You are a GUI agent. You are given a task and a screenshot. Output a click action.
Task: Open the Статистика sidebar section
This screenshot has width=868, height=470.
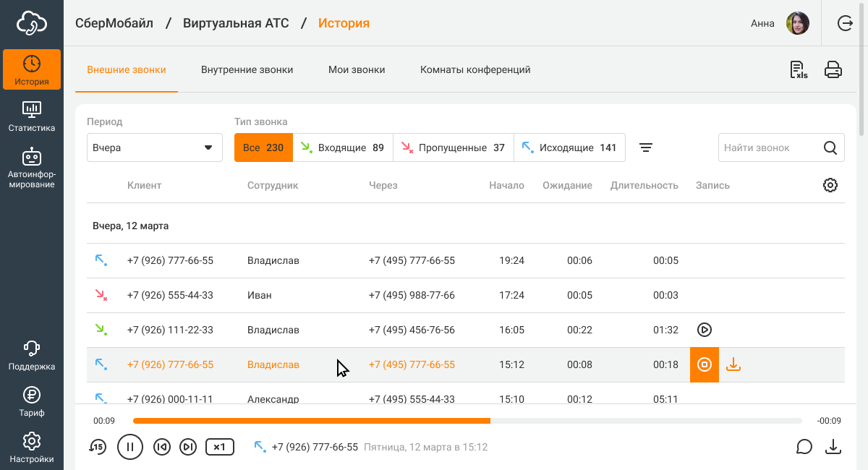[32, 116]
